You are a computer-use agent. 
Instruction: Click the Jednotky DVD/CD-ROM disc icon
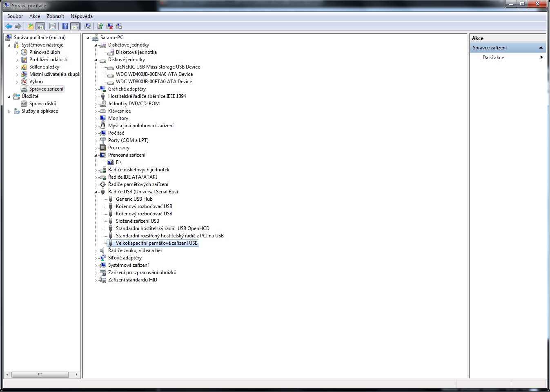coord(103,104)
